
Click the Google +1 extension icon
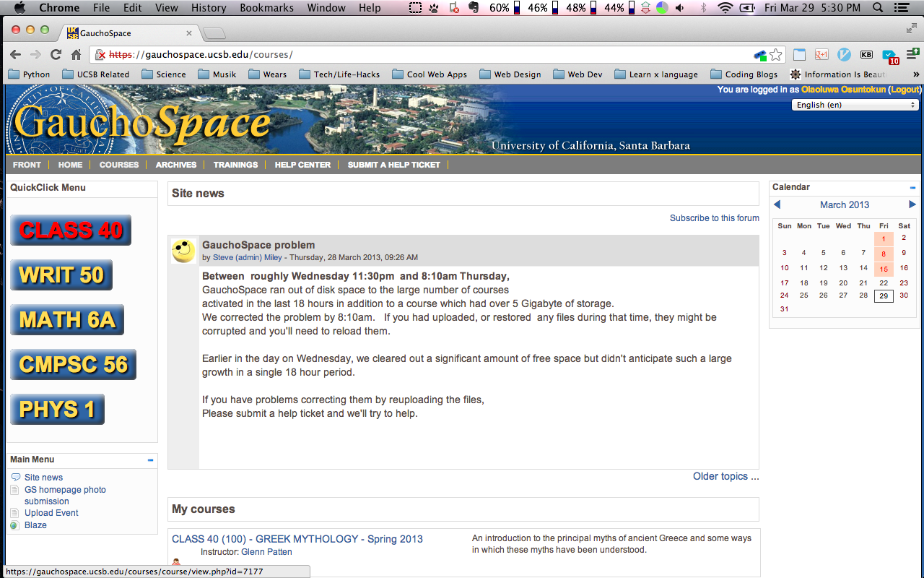[821, 54]
